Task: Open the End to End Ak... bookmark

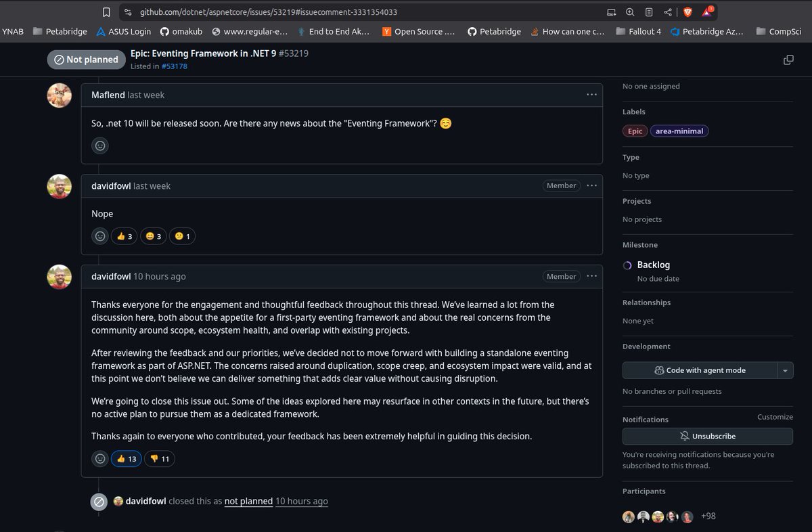Action: point(334,31)
